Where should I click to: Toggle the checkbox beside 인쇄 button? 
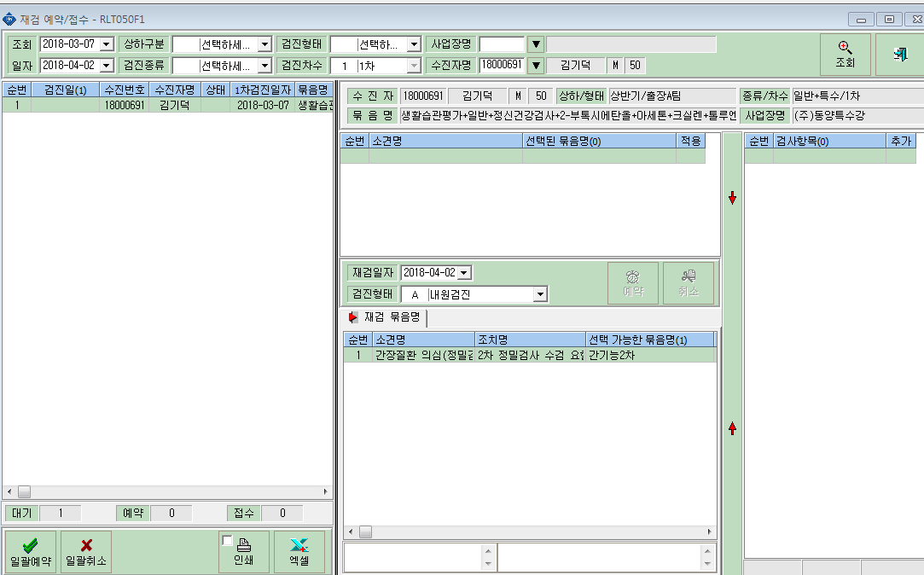(227, 540)
